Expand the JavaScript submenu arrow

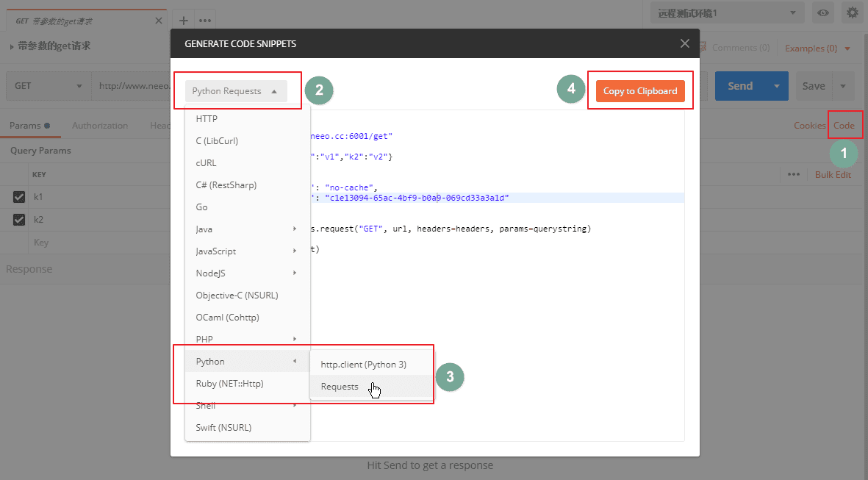295,251
